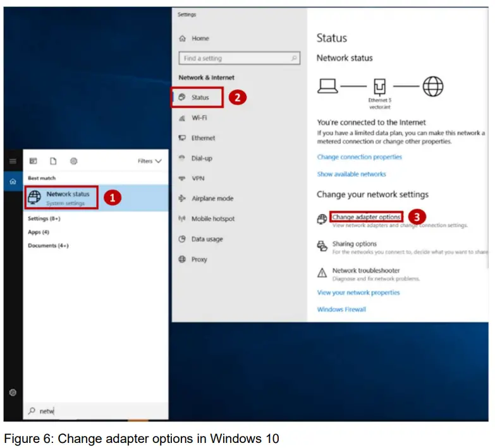Click the Find a setting search box
Screen dimensions: 495x448
click(x=240, y=58)
